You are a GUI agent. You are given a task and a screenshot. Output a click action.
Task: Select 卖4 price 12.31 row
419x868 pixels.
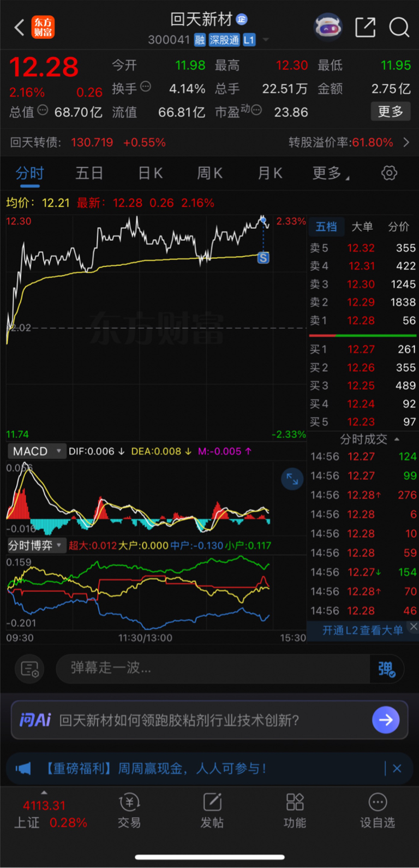coord(363,266)
